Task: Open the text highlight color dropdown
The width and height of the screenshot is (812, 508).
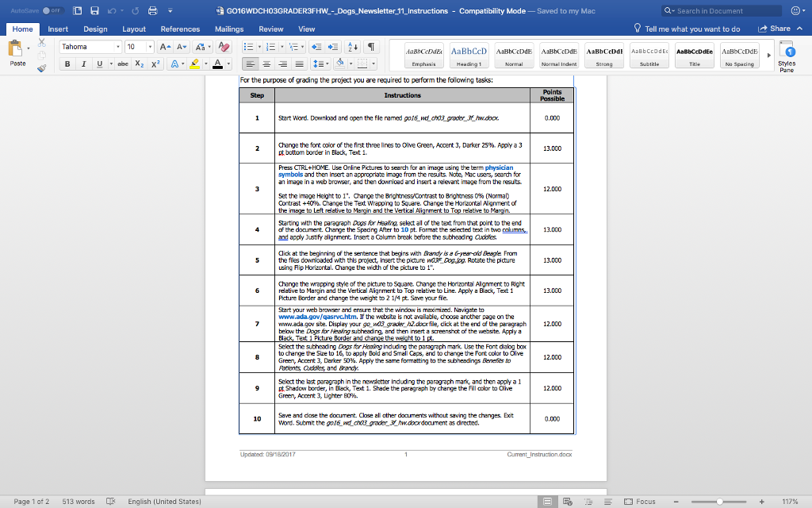Action: [205, 63]
